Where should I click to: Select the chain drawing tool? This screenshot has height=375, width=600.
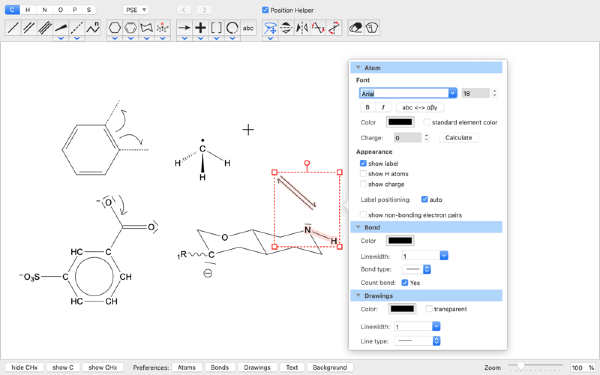93,28
